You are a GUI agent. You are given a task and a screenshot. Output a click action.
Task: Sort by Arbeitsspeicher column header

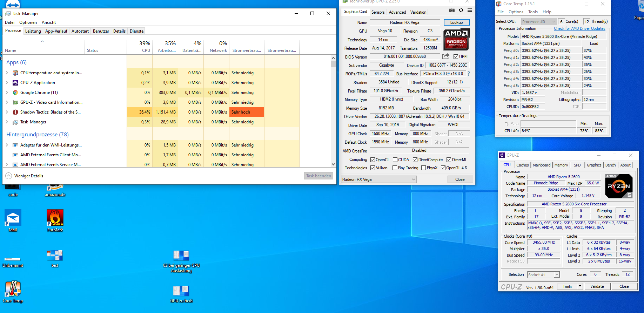166,47
